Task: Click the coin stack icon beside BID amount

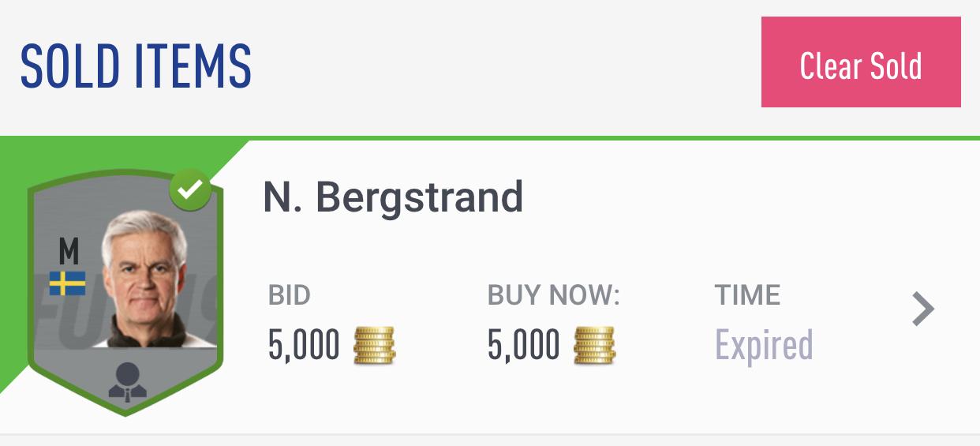Action: click(374, 345)
